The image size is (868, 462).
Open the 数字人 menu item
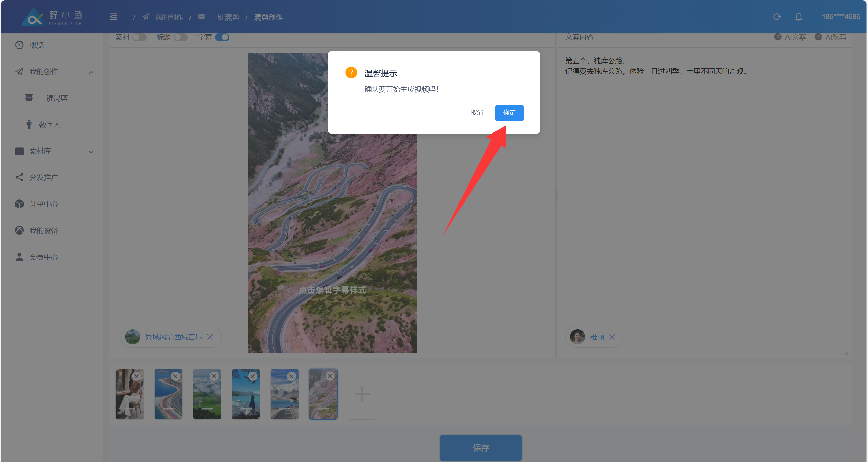click(x=50, y=125)
